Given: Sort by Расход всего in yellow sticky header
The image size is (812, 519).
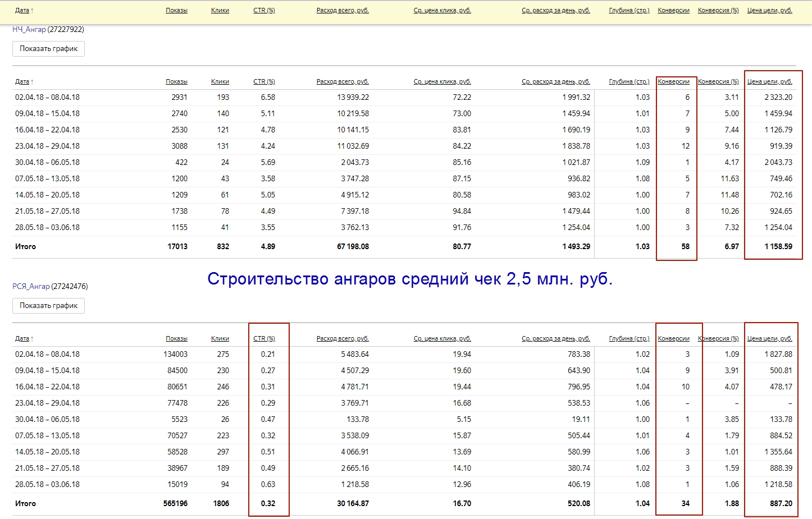Looking at the screenshot, I should click(343, 10).
